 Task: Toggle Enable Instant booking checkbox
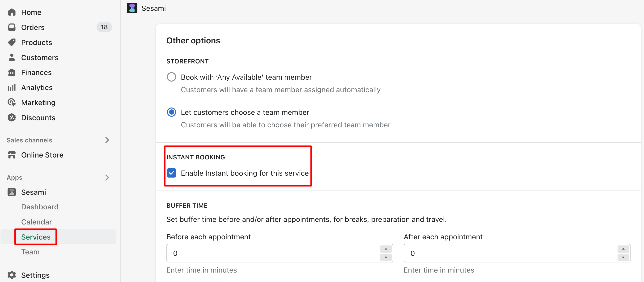[171, 173]
